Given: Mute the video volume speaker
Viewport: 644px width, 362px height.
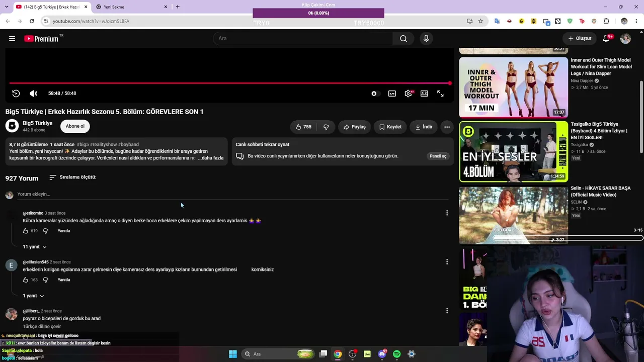Looking at the screenshot, I should [x=33, y=94].
